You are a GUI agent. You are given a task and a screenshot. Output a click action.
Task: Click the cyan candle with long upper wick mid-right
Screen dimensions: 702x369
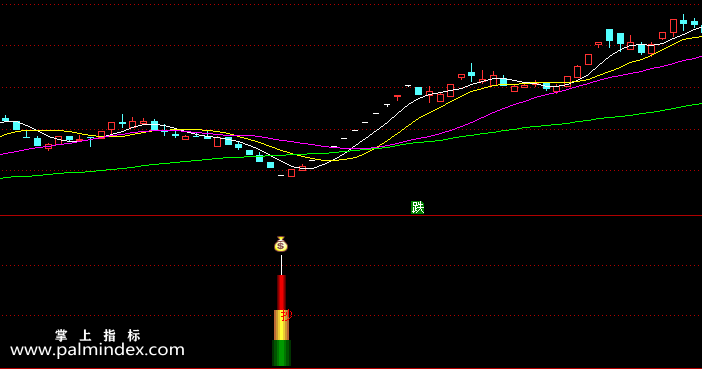(471, 73)
